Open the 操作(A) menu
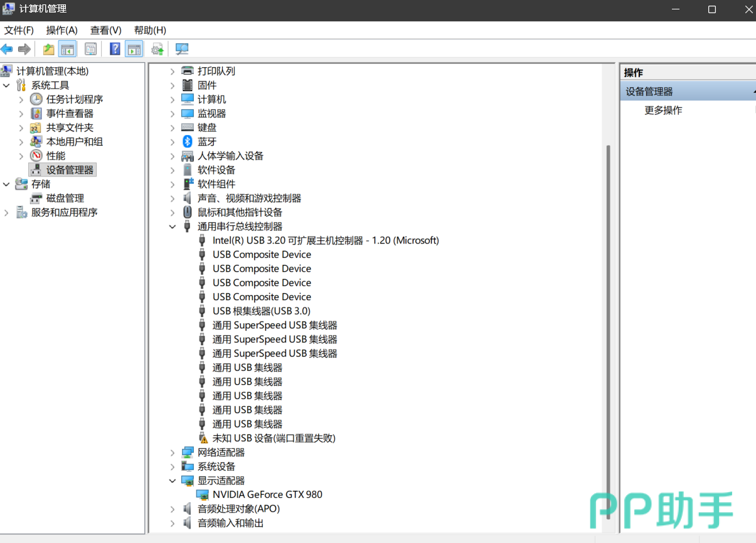Viewport: 756px width, 543px height. pyautogui.click(x=61, y=30)
